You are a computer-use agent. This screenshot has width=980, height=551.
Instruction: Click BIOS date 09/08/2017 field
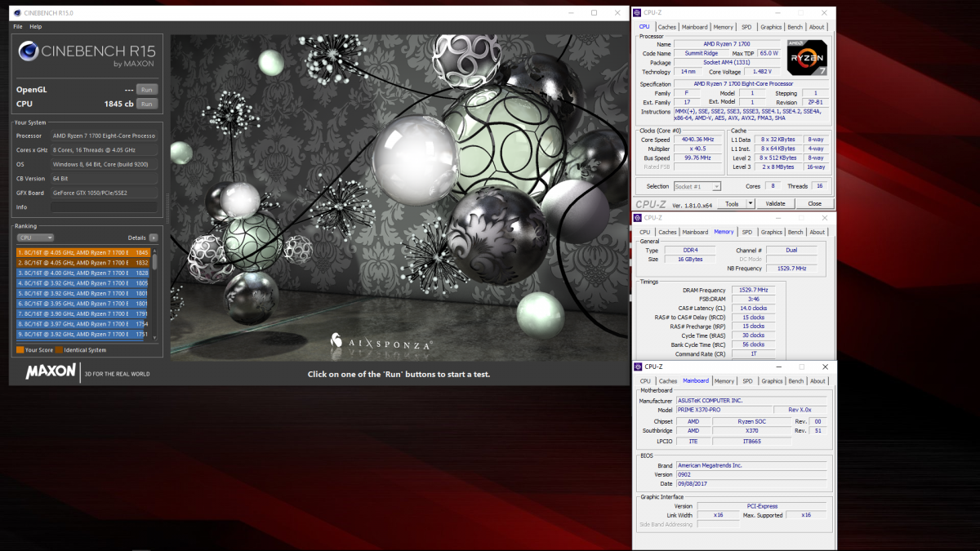[751, 483]
